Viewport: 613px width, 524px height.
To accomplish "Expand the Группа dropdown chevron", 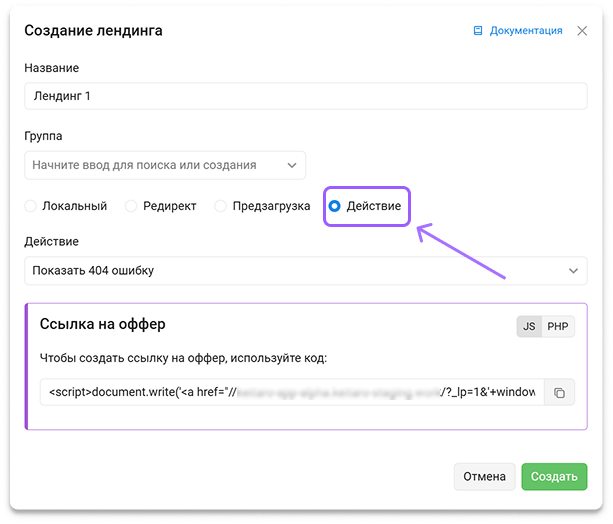I will (292, 165).
